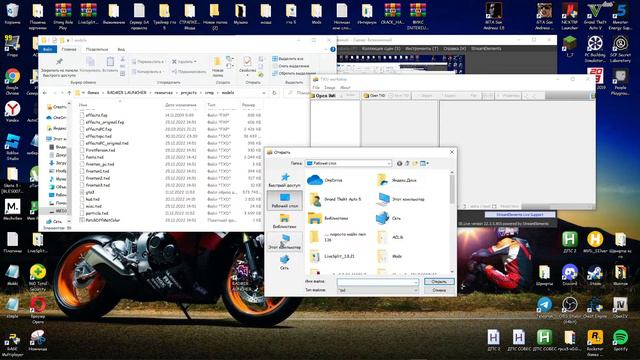Screen dimensions: 640x360
Task: Open Discord desktop shortcut
Action: tap(569, 275)
